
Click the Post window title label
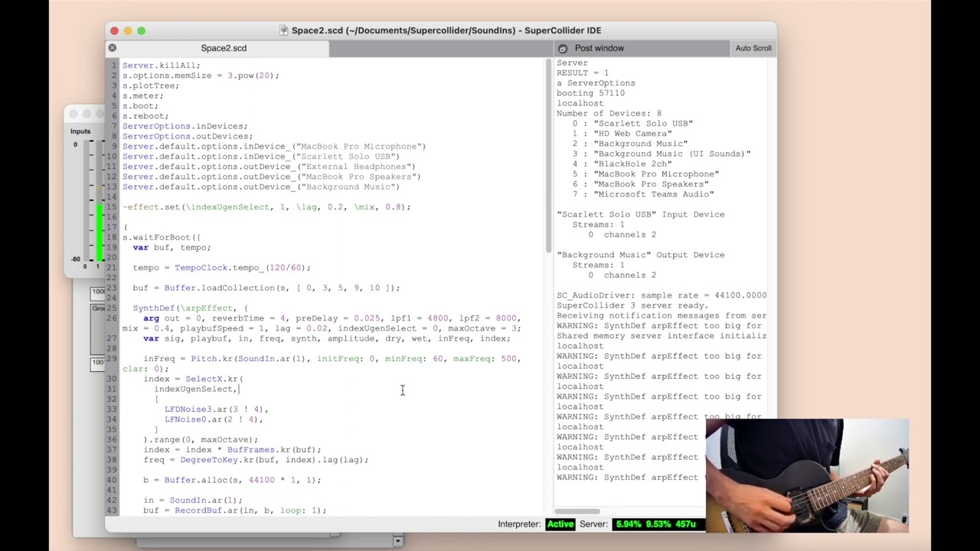599,48
